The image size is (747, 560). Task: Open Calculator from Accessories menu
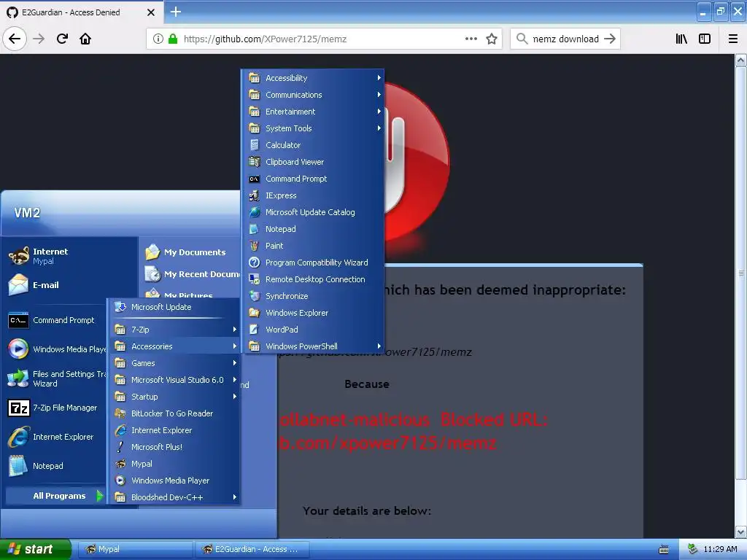[313, 145]
